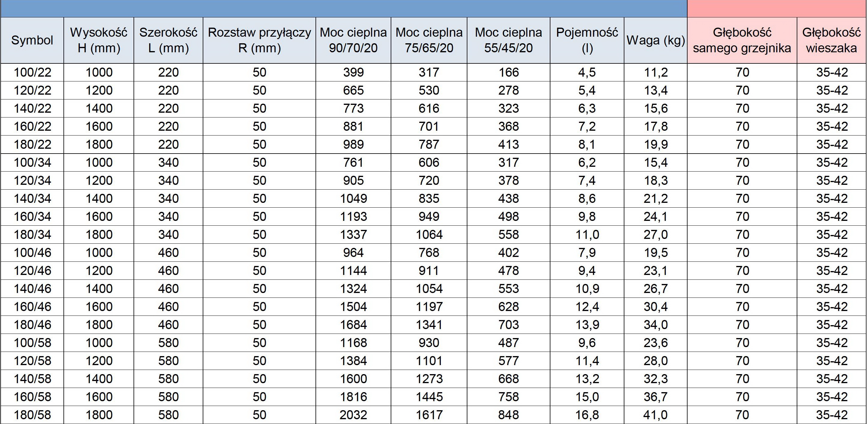Select the 180/58 symbol cell

pos(32,415)
